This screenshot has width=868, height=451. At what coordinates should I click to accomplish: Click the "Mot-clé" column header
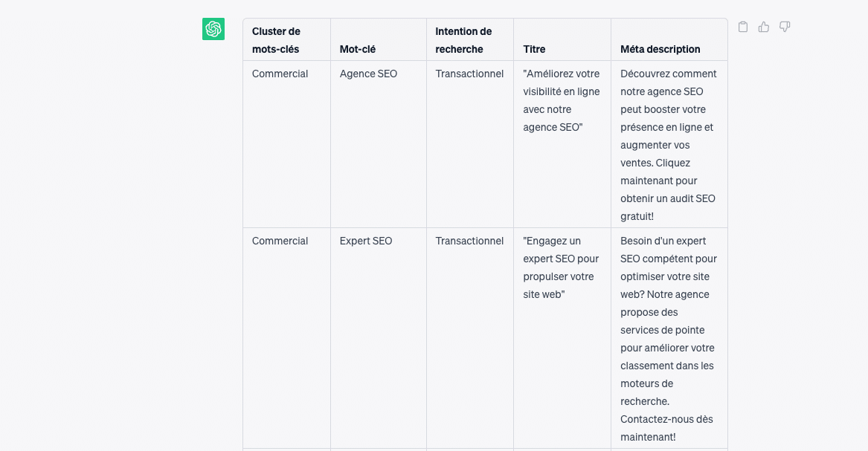pyautogui.click(x=358, y=49)
